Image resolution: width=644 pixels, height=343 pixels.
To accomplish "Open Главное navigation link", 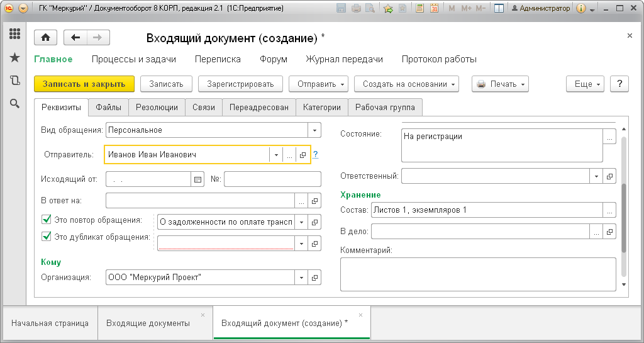I will 53,59.
